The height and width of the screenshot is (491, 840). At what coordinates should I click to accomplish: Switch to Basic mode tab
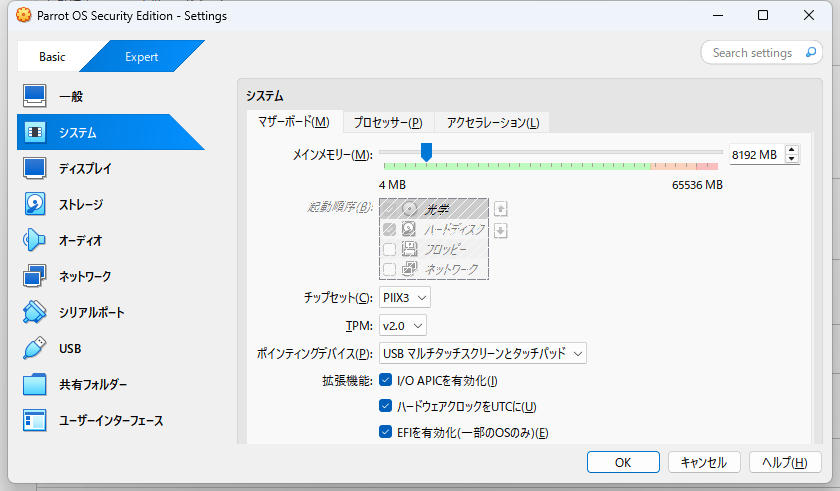pos(52,57)
